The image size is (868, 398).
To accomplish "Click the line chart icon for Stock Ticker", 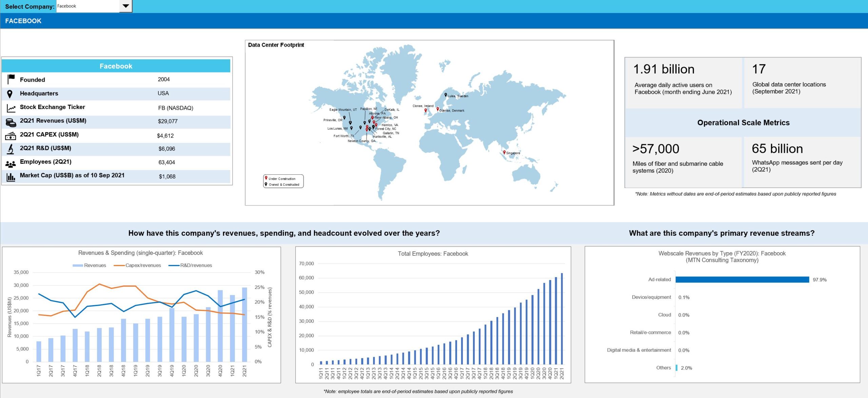I will (x=11, y=108).
